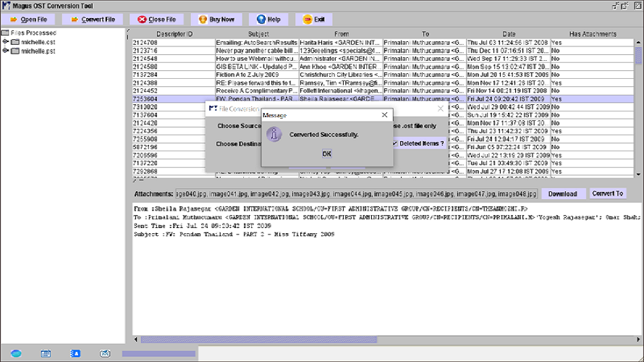This screenshot has width=644, height=362.
Task: Click Descriptor ID 7224356 cell
Action: (169, 131)
